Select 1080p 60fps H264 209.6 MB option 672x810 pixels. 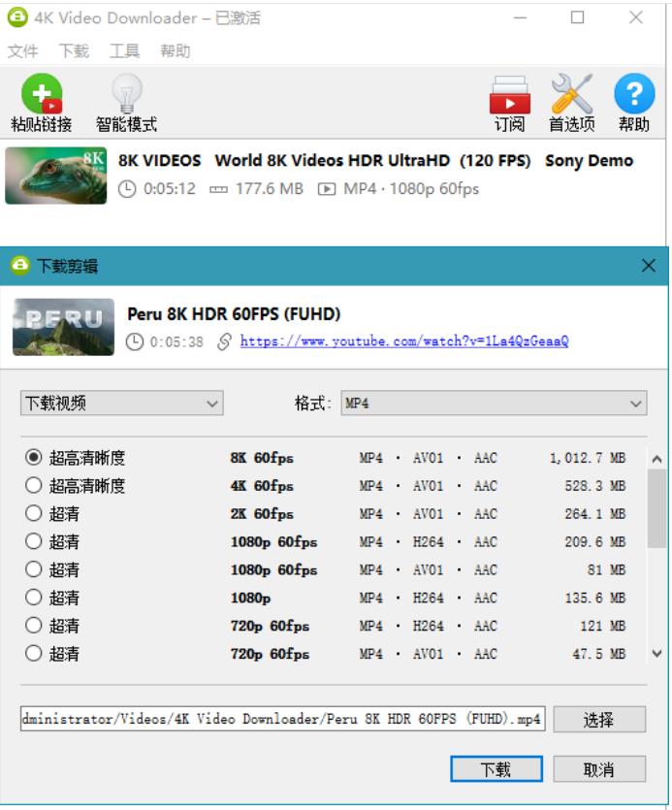tap(33, 541)
